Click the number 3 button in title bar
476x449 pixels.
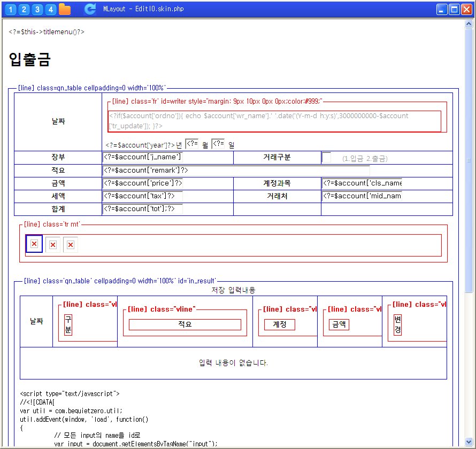coord(37,9)
